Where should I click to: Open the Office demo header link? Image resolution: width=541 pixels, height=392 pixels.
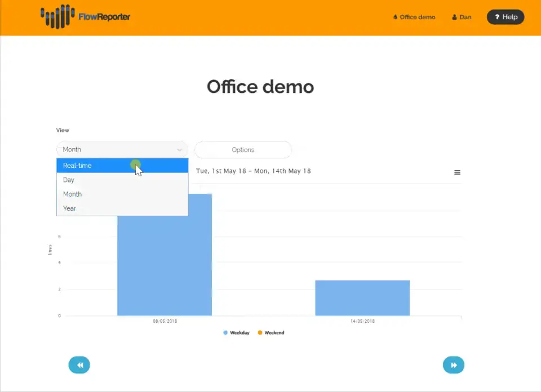pyautogui.click(x=414, y=17)
